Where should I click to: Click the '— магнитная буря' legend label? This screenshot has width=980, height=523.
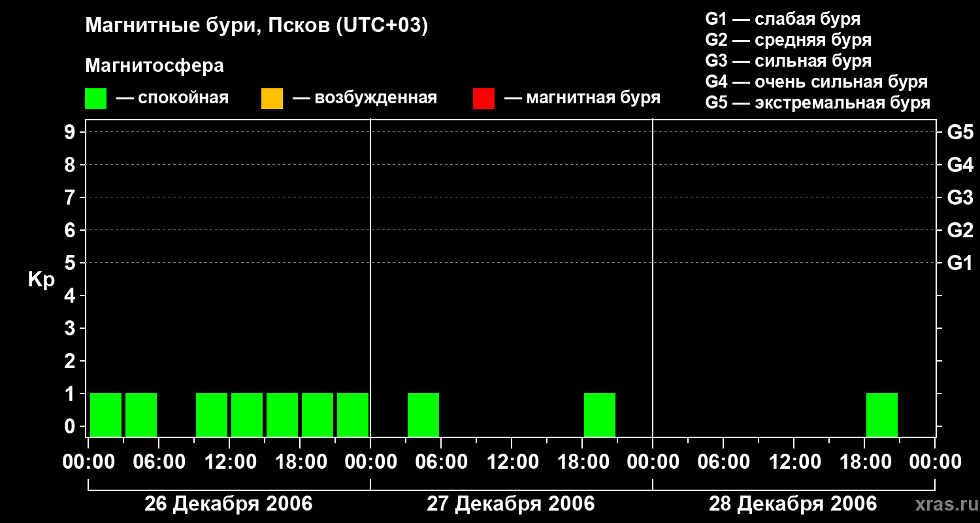coord(582,98)
